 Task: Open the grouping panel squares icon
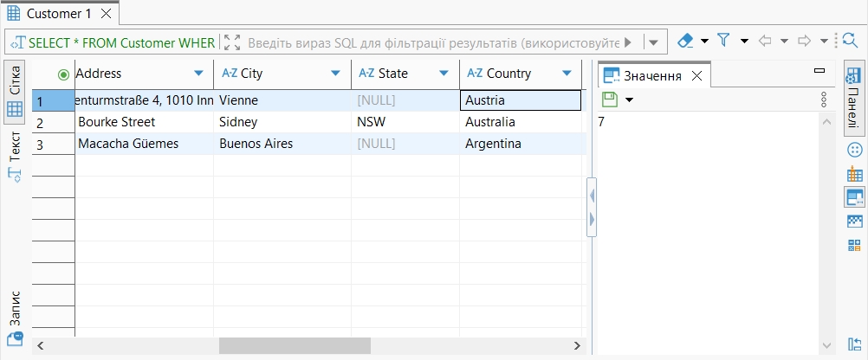pos(855,246)
